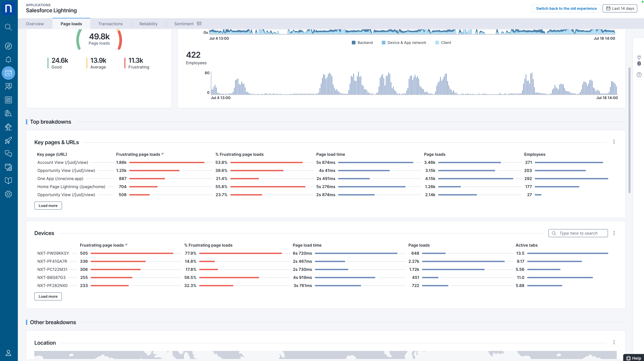Open the dashboards grid icon
The image size is (644, 361).
click(8, 100)
